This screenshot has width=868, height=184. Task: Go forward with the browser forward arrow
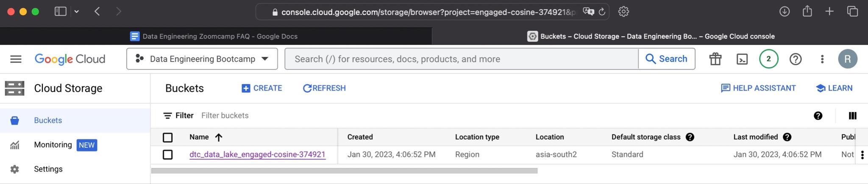(x=119, y=11)
